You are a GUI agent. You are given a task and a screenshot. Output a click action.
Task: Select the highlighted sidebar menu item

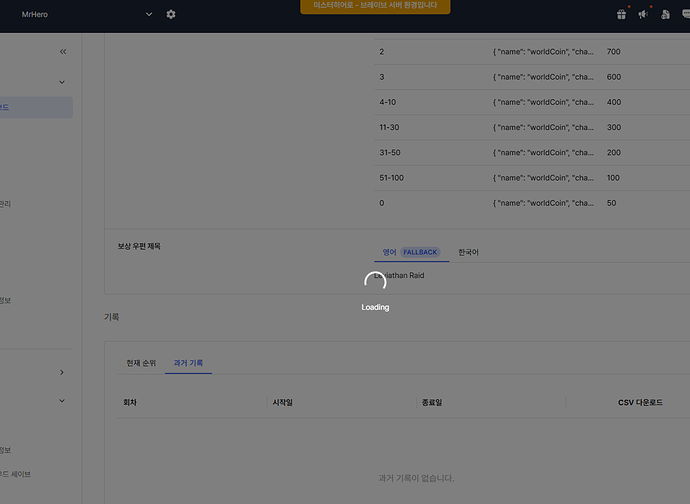[x=36, y=107]
